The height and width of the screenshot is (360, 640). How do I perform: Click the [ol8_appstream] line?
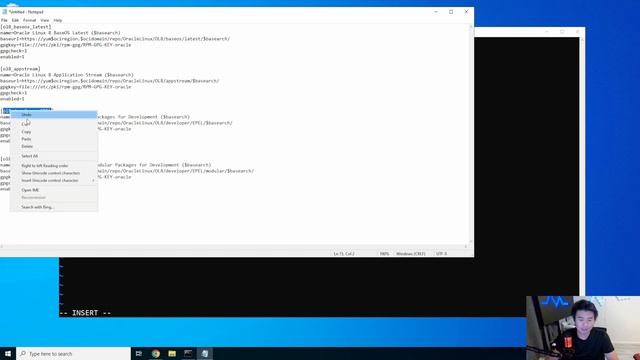click(20, 69)
